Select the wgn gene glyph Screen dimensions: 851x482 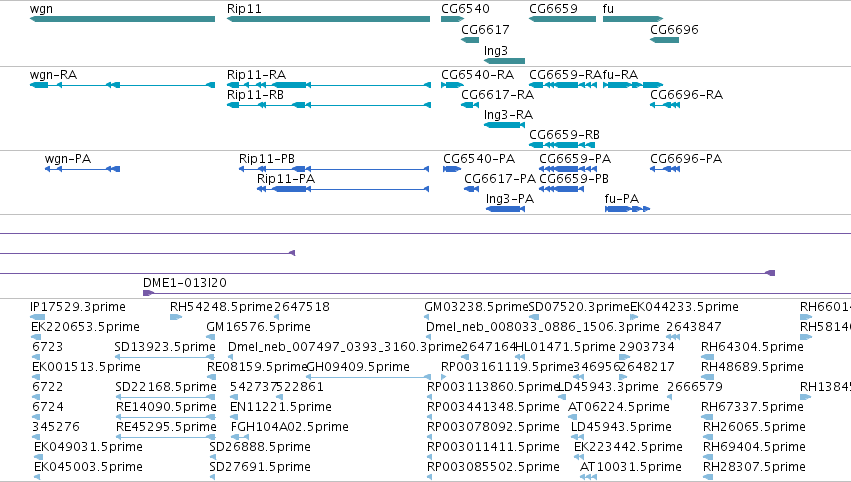click(x=122, y=19)
